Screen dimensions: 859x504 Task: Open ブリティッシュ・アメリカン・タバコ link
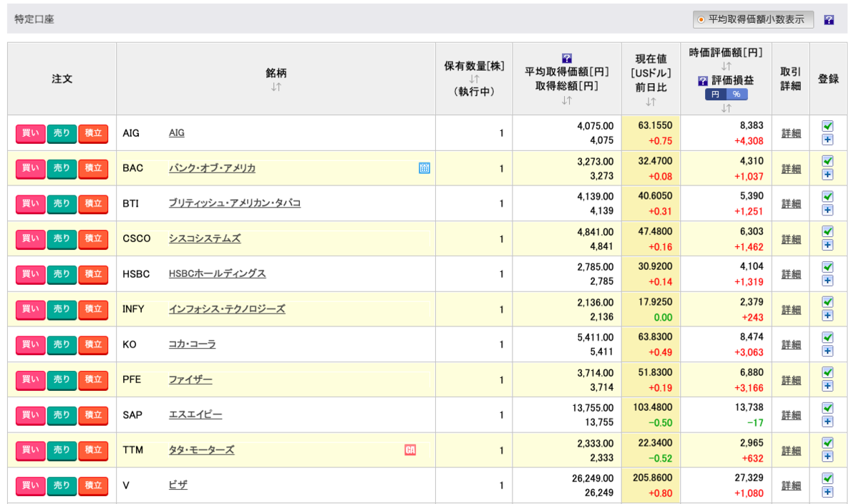tap(235, 203)
